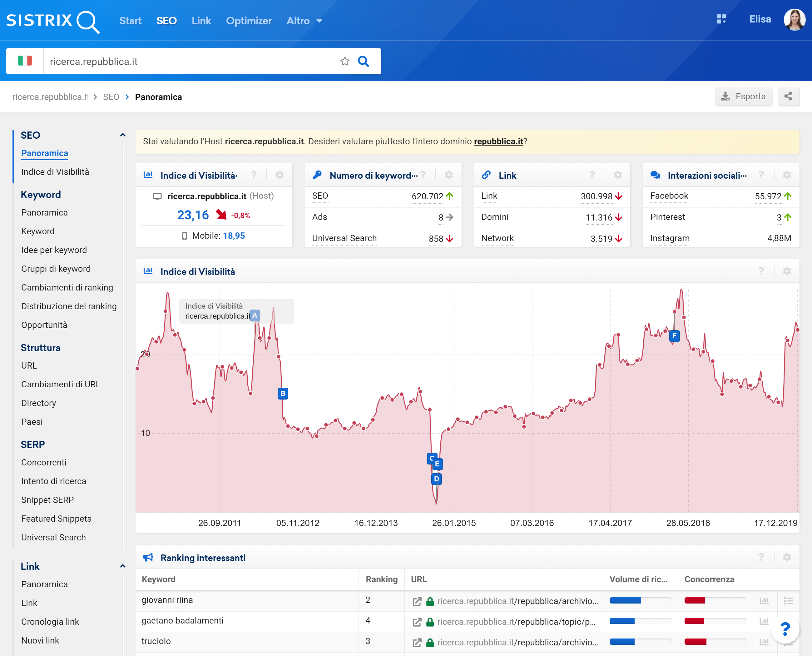Image resolution: width=812 pixels, height=656 pixels.
Task: Open the apps grid icon in header
Action: coord(721,19)
